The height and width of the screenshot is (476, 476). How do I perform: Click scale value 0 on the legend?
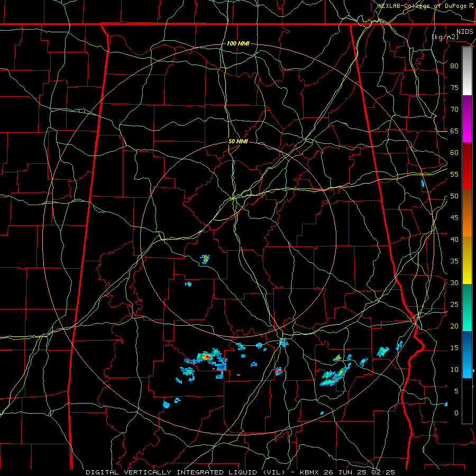point(456,413)
